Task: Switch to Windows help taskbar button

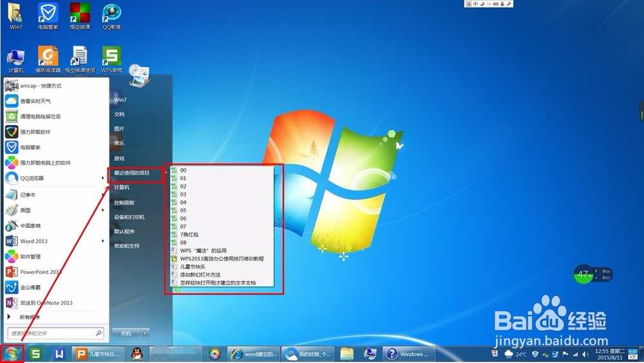Action: pyautogui.click(x=409, y=353)
